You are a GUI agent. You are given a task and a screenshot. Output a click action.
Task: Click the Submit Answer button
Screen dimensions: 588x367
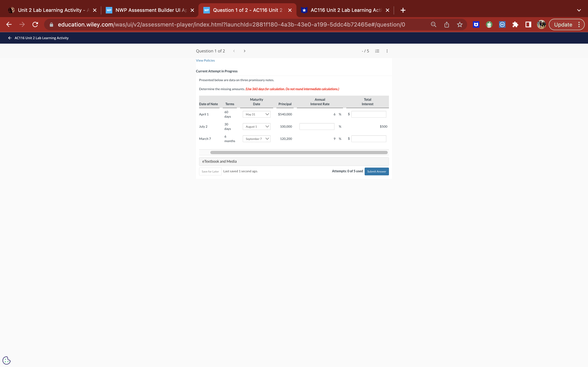click(376, 171)
